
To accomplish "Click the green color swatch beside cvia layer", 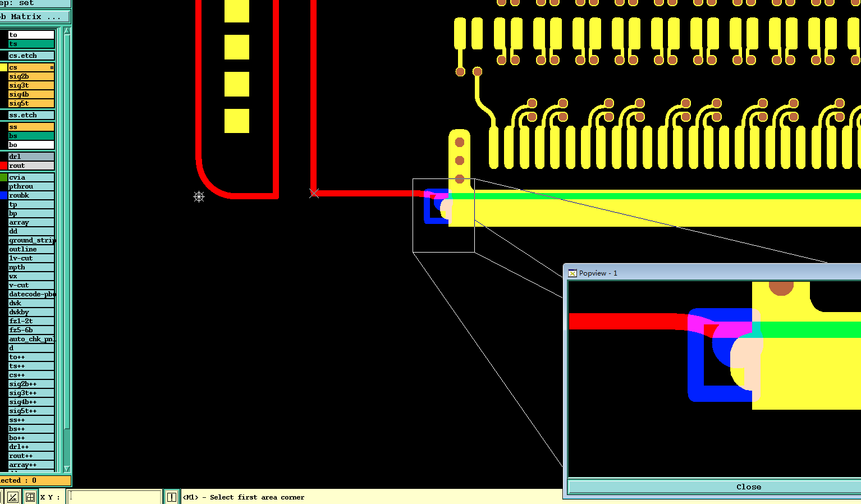I will tap(3, 177).
